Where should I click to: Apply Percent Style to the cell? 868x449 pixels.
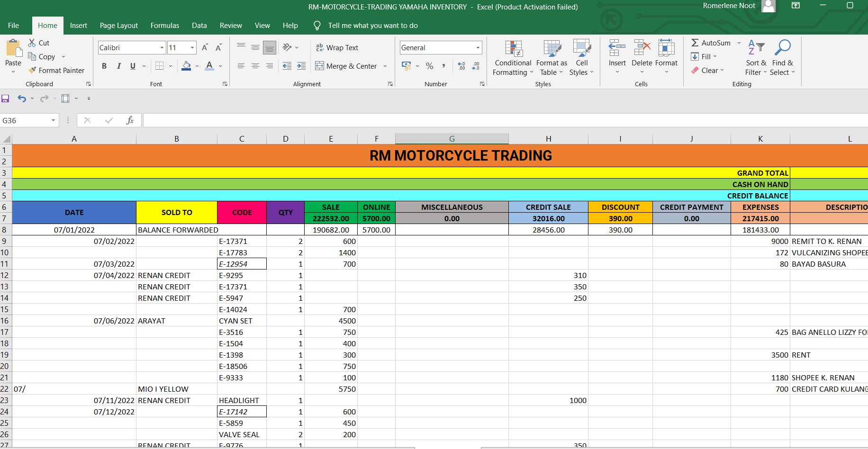pos(430,66)
